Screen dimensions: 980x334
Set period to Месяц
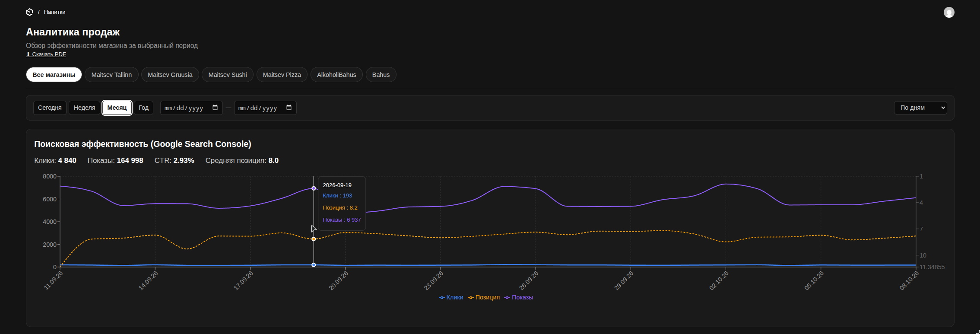(x=117, y=108)
